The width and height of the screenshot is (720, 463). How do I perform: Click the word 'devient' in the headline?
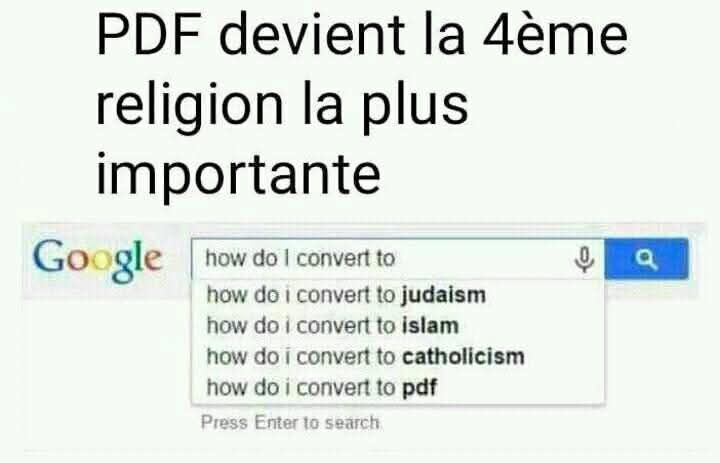(312, 35)
